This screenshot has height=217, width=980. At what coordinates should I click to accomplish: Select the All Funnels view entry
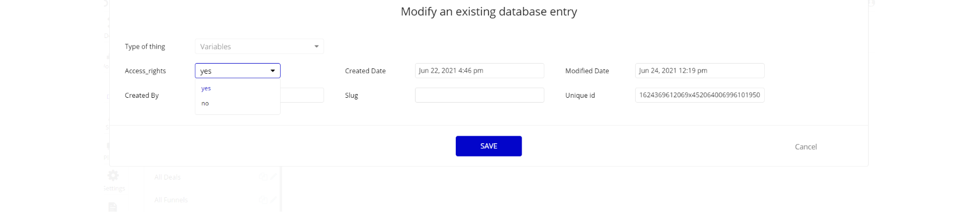[171, 200]
